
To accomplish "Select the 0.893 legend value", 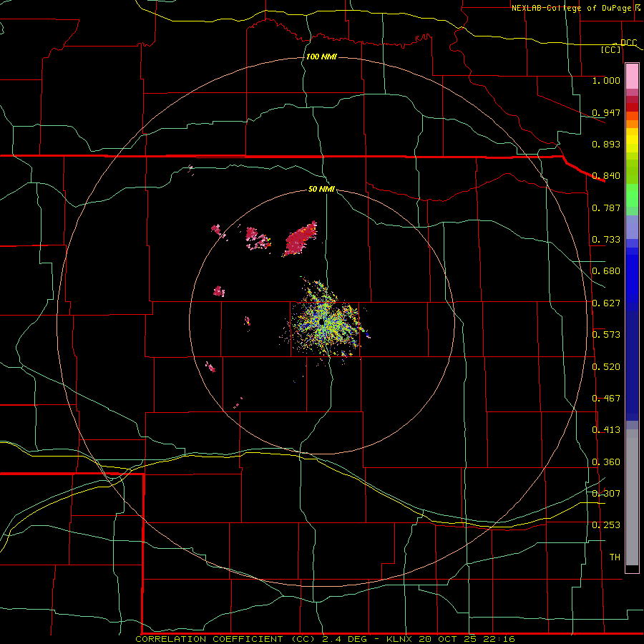I will click(606, 144).
